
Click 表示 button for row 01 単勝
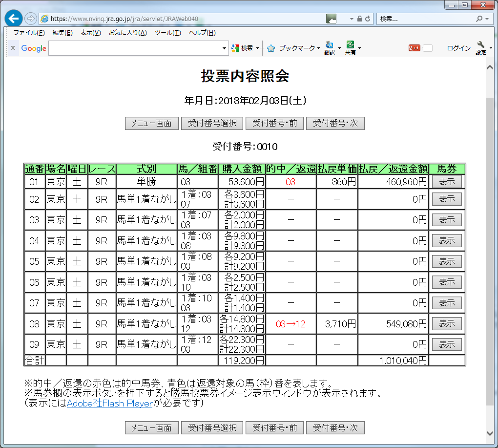point(447,182)
